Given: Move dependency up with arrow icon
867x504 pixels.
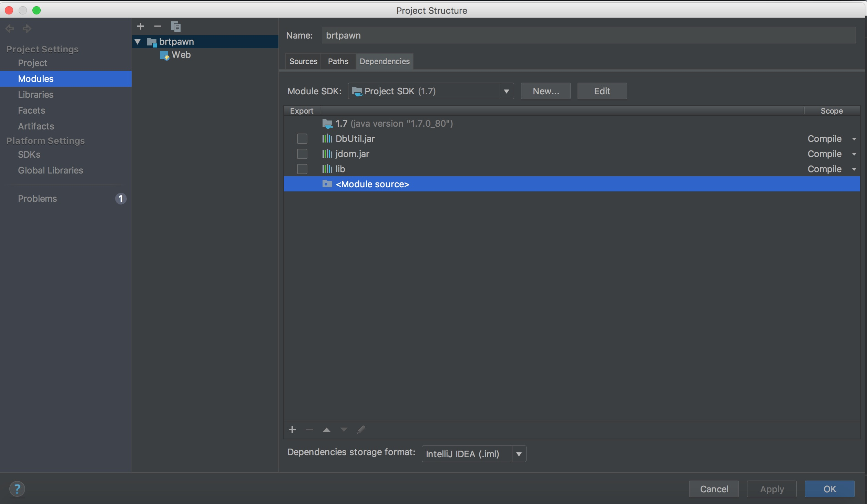Looking at the screenshot, I should coord(327,430).
